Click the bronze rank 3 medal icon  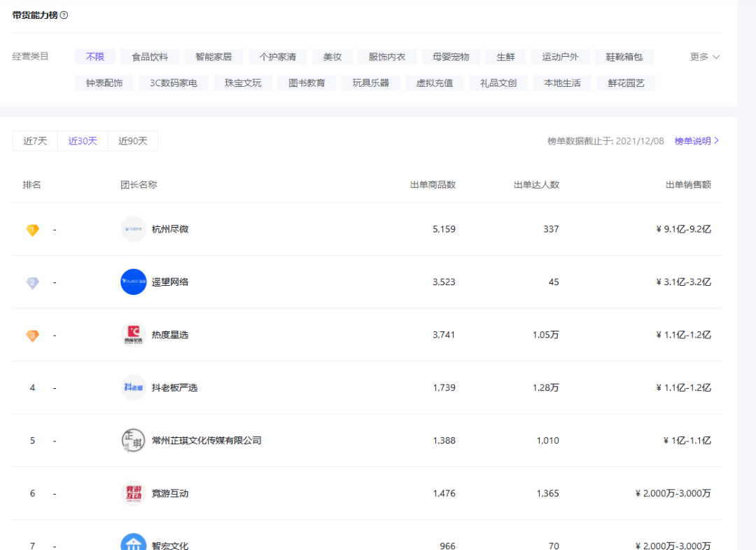click(x=32, y=336)
